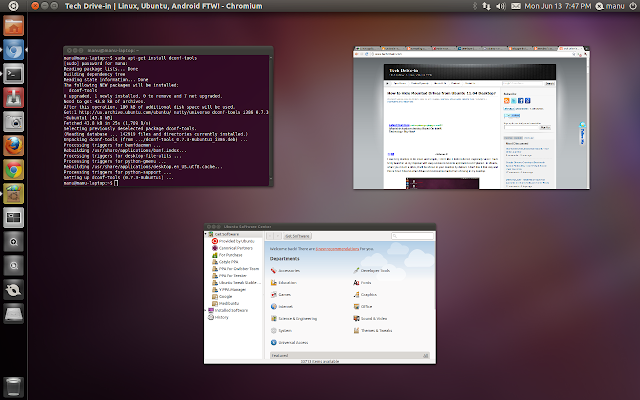Select Provided by Ubuntu in Software Center
Viewport: 640px width, 400px height.
(233, 241)
